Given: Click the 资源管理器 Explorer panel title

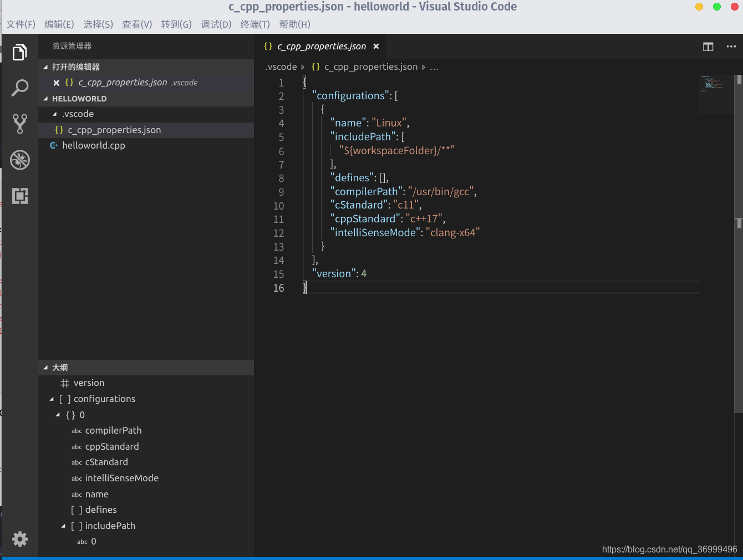Looking at the screenshot, I should point(72,46).
